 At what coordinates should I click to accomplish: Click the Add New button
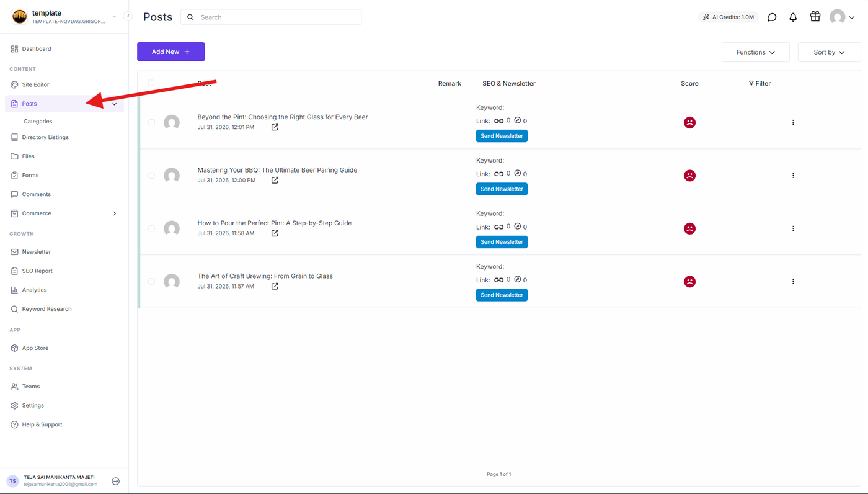coord(171,52)
